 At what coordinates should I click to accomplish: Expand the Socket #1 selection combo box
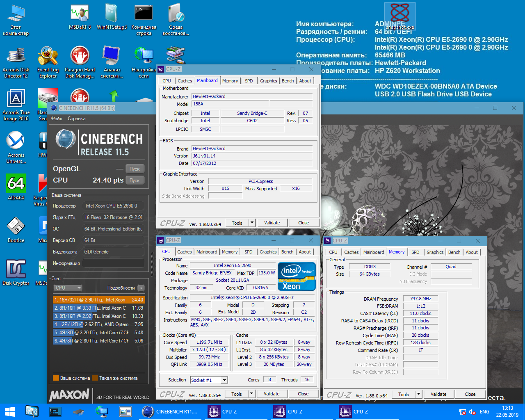(x=224, y=380)
